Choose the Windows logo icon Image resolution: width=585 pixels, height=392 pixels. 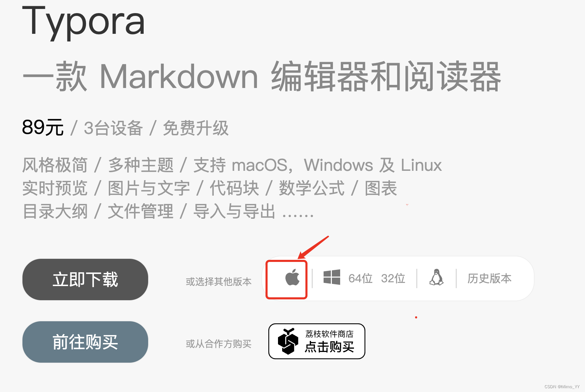coord(332,277)
